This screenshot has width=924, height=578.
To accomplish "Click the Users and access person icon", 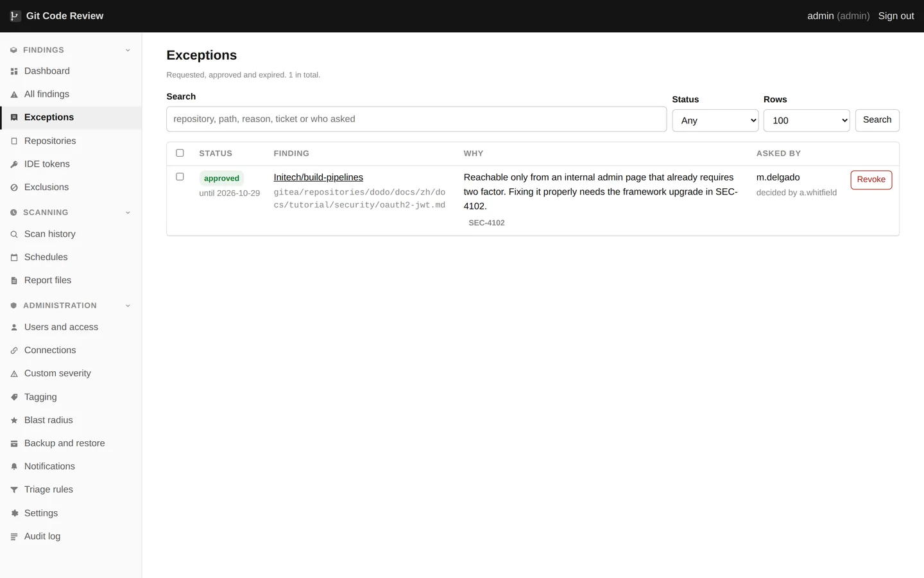I will (x=14, y=328).
